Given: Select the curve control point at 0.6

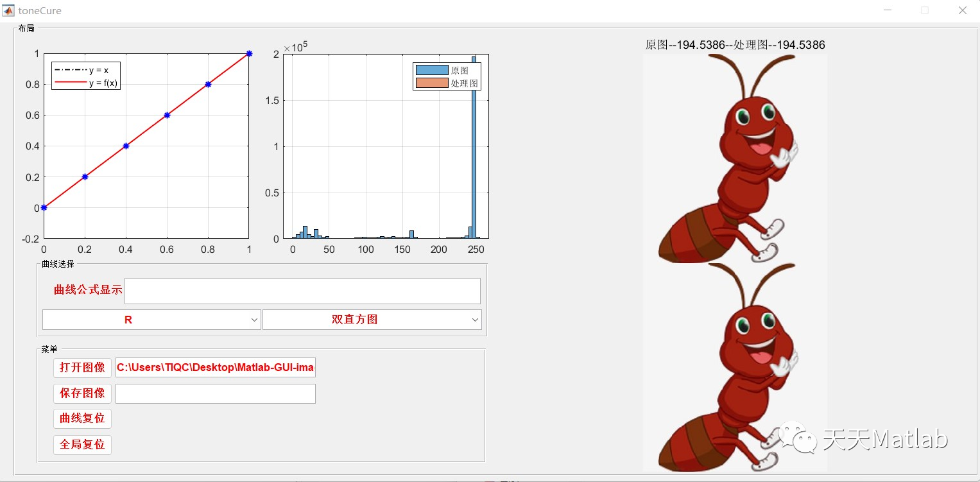Looking at the screenshot, I should tap(167, 115).
